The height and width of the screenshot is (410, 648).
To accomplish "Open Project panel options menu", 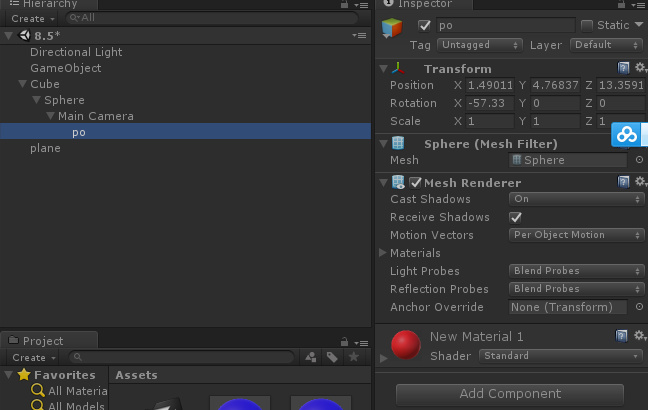I will (x=361, y=343).
